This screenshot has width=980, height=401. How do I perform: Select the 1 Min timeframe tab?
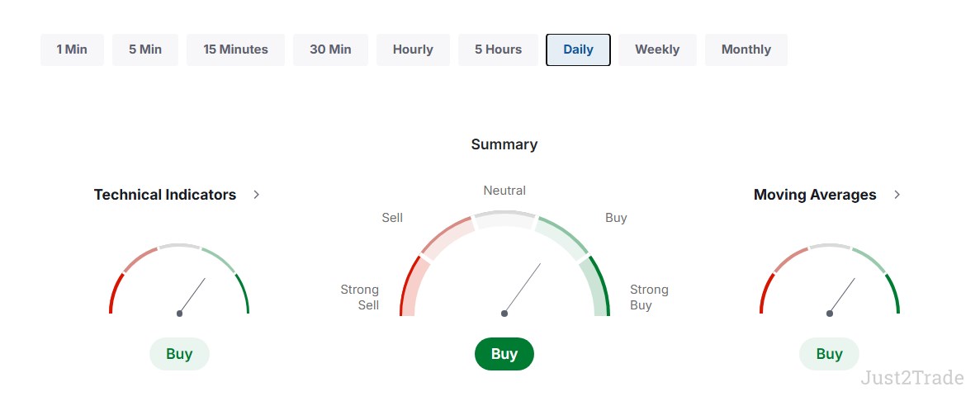pyautogui.click(x=72, y=50)
